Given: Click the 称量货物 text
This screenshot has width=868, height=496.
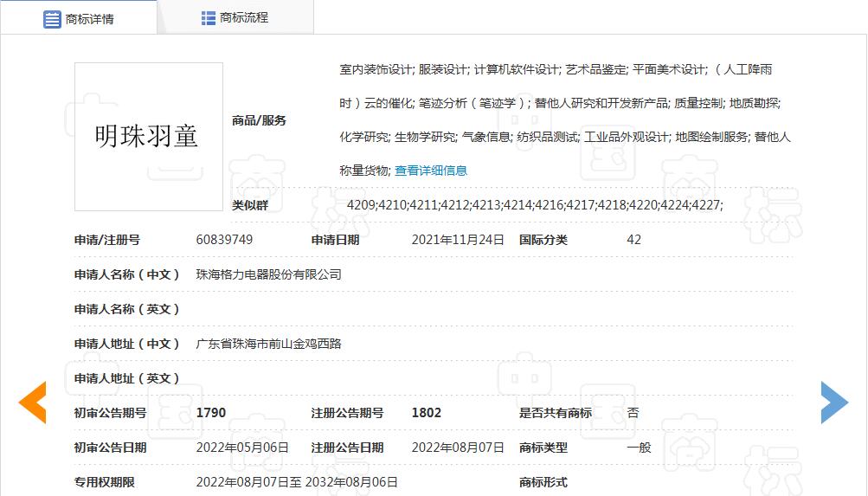Looking at the screenshot, I should click(364, 171).
